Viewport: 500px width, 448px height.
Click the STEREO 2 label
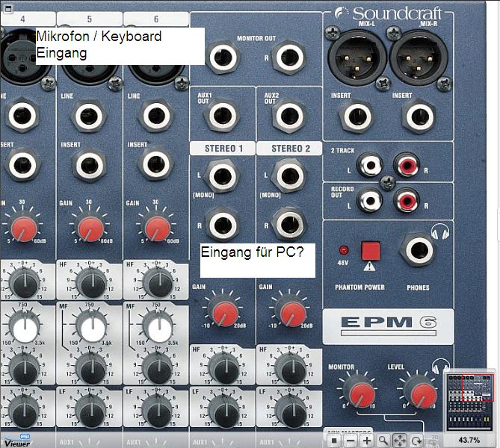click(291, 149)
